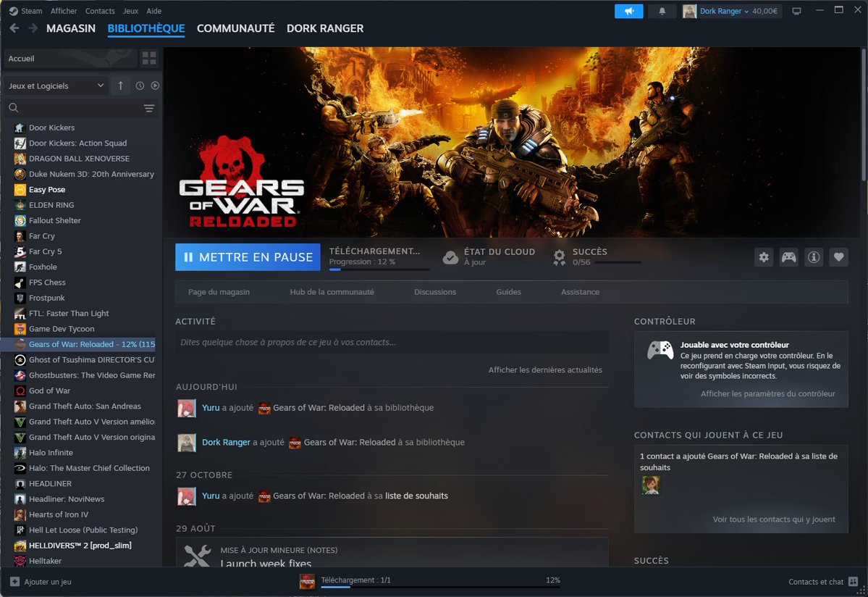Switch to the COMMUNAUTÉ tab
Viewport: 868px width, 597px height.
pyautogui.click(x=236, y=28)
